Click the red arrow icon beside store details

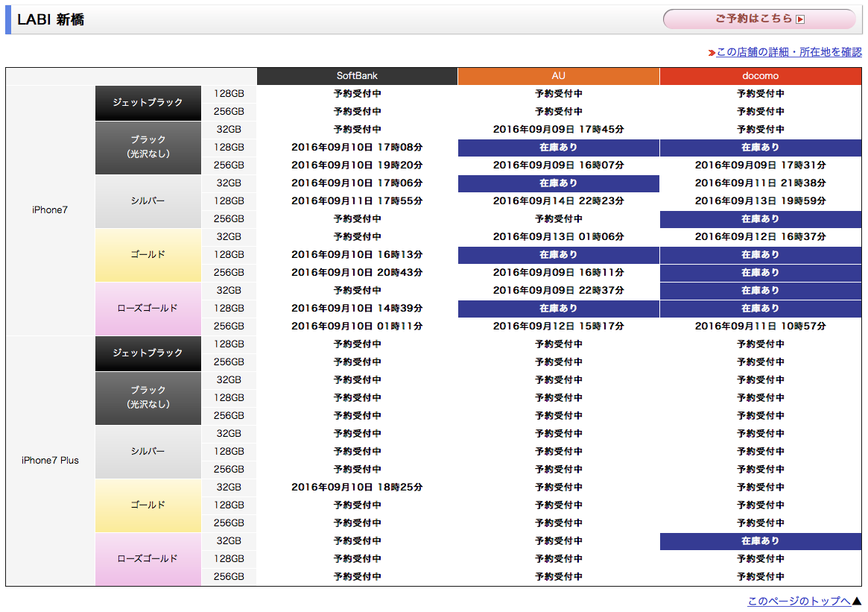click(712, 53)
